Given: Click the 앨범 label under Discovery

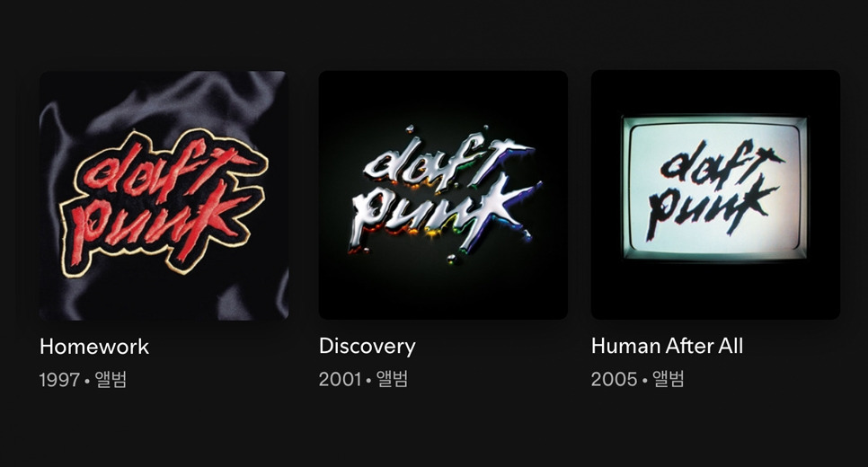Looking at the screenshot, I should tap(392, 379).
